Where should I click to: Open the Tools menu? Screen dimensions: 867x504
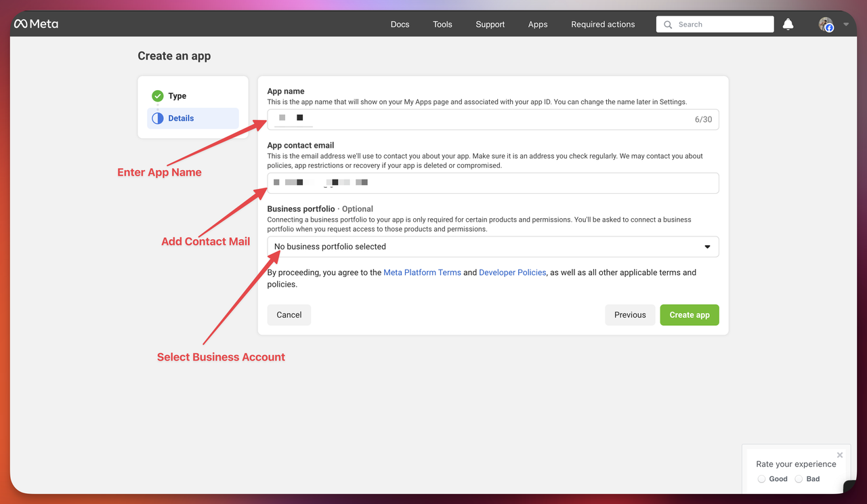(442, 24)
